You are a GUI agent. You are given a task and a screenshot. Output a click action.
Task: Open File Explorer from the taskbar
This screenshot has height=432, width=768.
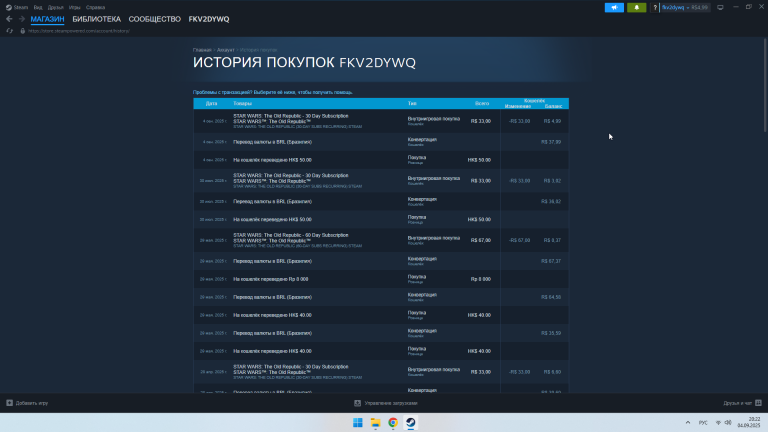coord(375,423)
